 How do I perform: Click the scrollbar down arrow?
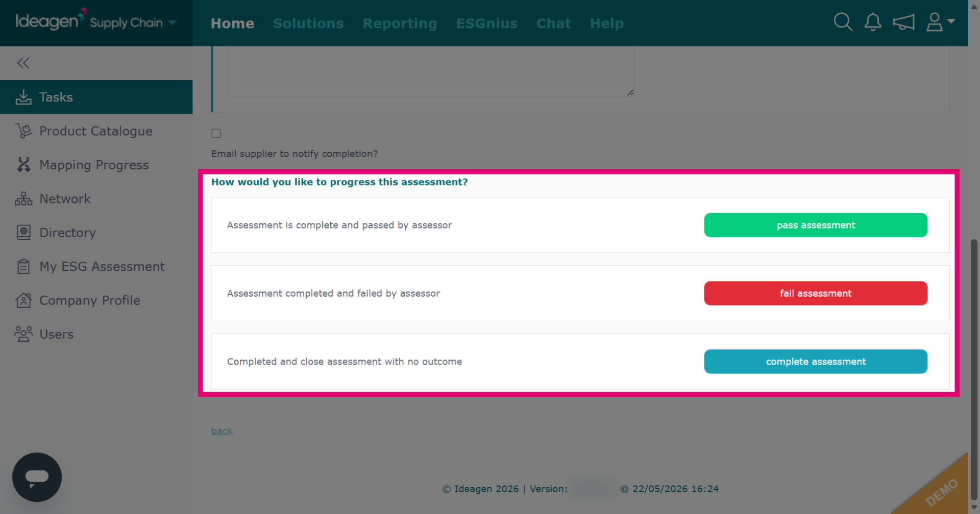click(974, 507)
